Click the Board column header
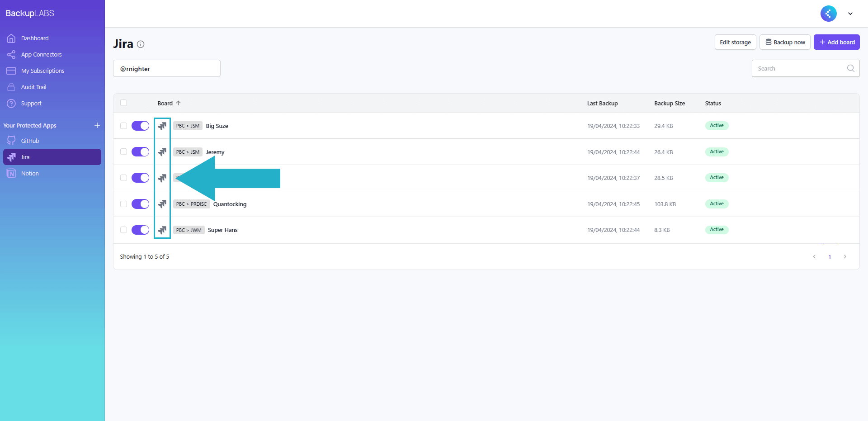Screen dimensions: 868x421 coord(165,104)
